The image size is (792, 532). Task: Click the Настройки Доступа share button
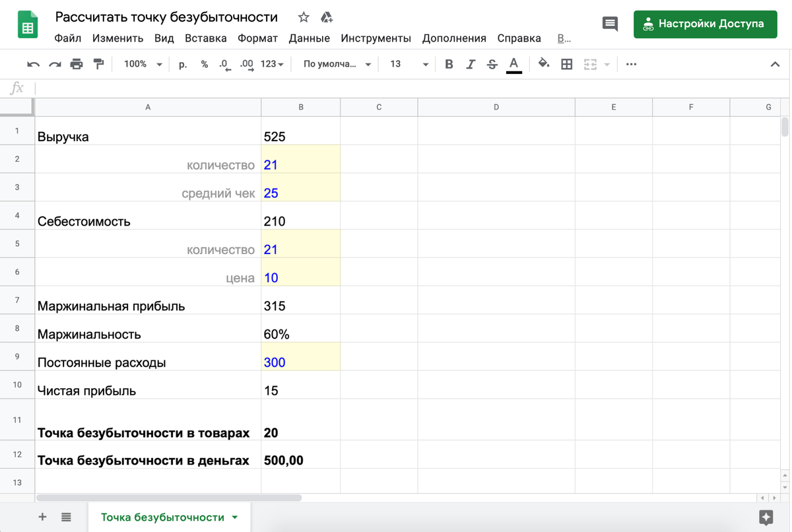point(705,24)
